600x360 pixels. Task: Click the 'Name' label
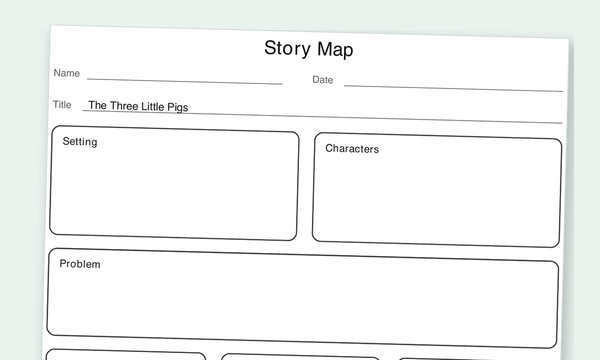point(67,73)
